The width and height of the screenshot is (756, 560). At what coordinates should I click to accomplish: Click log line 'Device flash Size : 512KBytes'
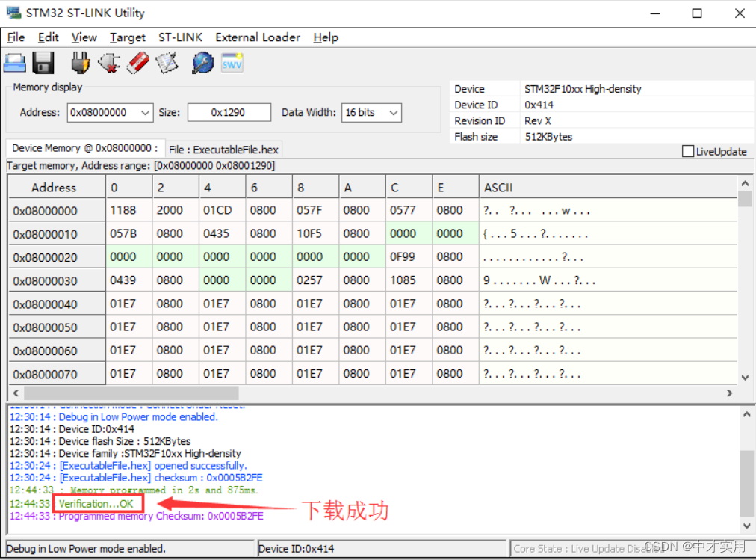tap(125, 441)
